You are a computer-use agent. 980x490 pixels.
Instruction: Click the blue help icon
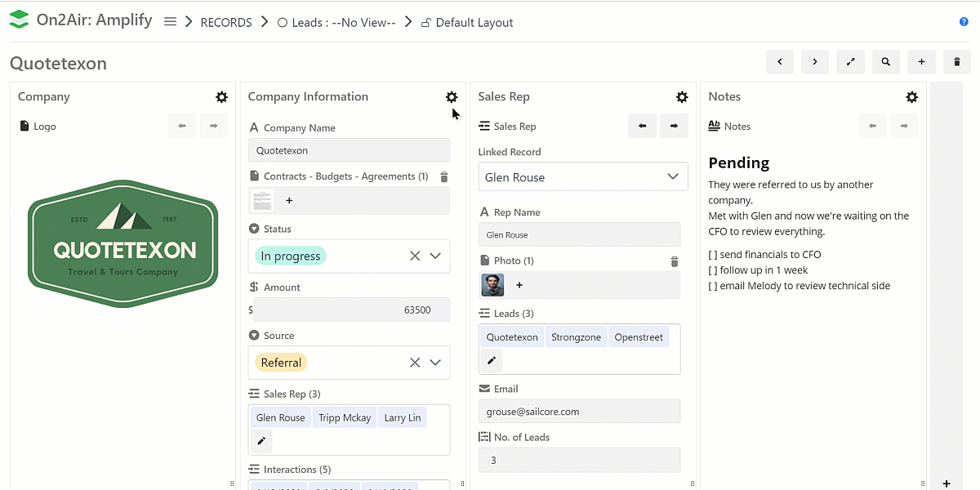point(964,22)
